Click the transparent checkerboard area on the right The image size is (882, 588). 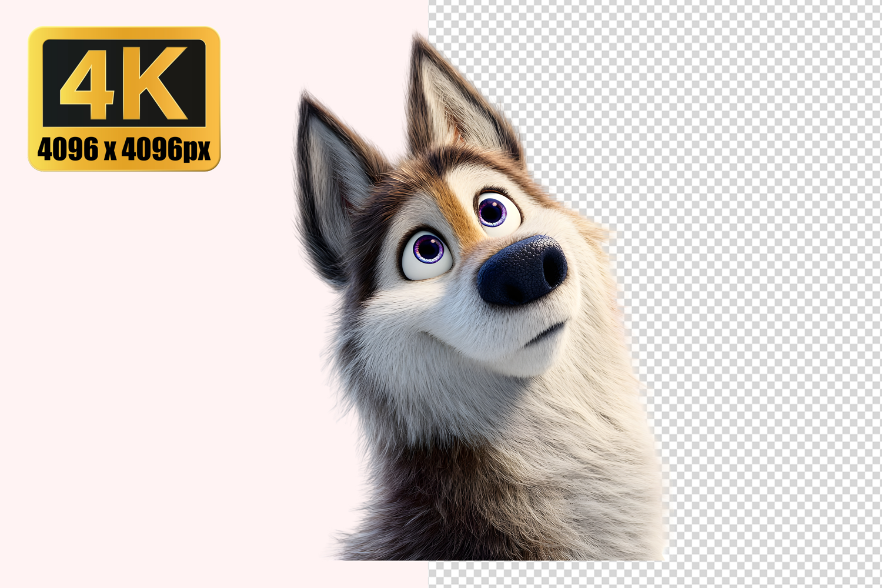click(764, 294)
